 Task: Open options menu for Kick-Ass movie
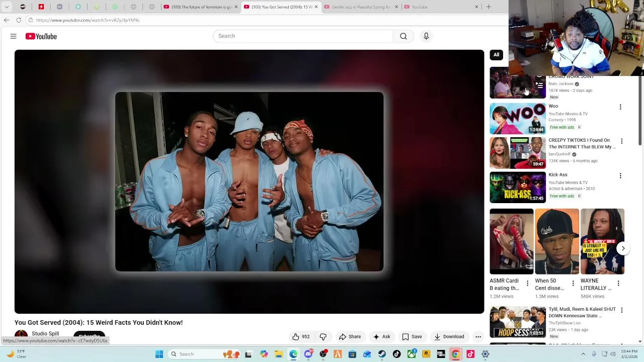click(x=620, y=175)
